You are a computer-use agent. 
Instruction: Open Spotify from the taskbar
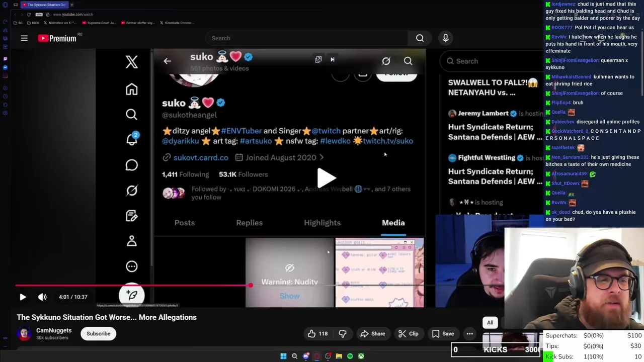click(x=350, y=356)
